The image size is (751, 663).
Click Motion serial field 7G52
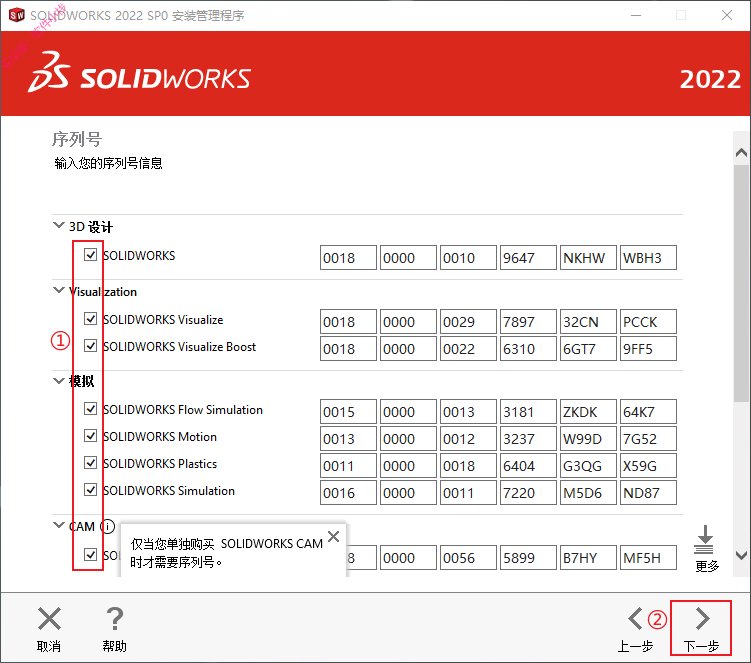pos(648,438)
